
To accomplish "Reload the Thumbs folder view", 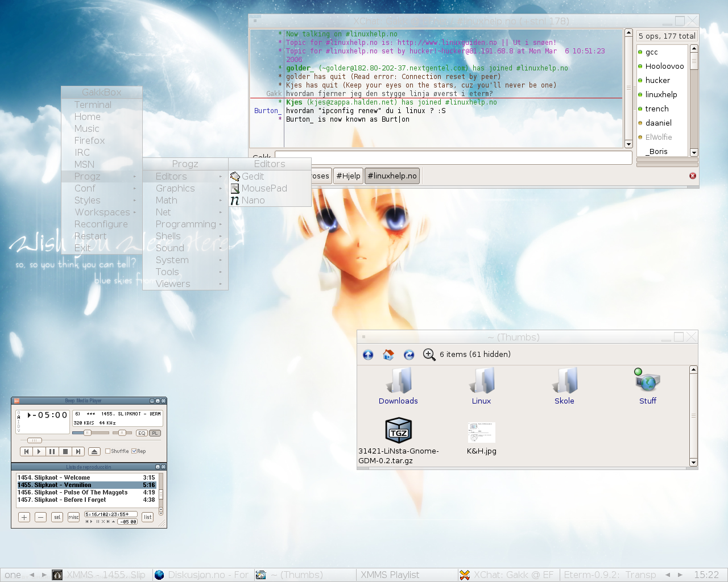I will click(x=409, y=355).
